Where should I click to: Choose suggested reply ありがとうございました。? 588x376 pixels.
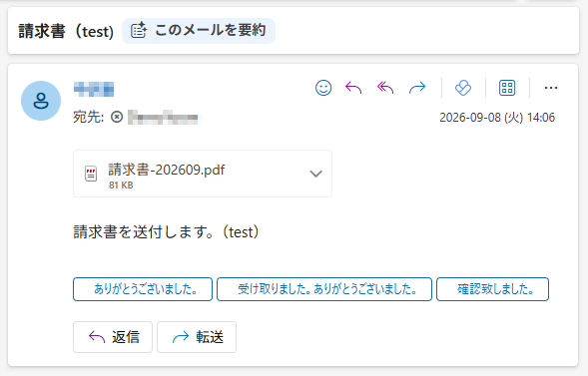(x=143, y=289)
